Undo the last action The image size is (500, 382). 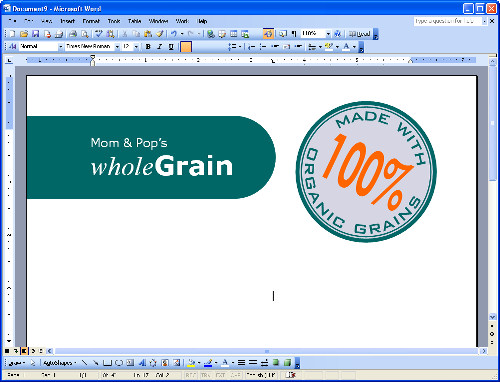174,34
